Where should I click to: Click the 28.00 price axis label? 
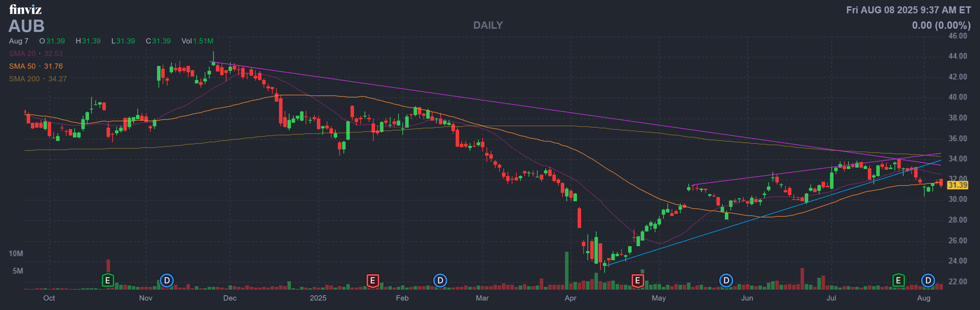(x=958, y=220)
